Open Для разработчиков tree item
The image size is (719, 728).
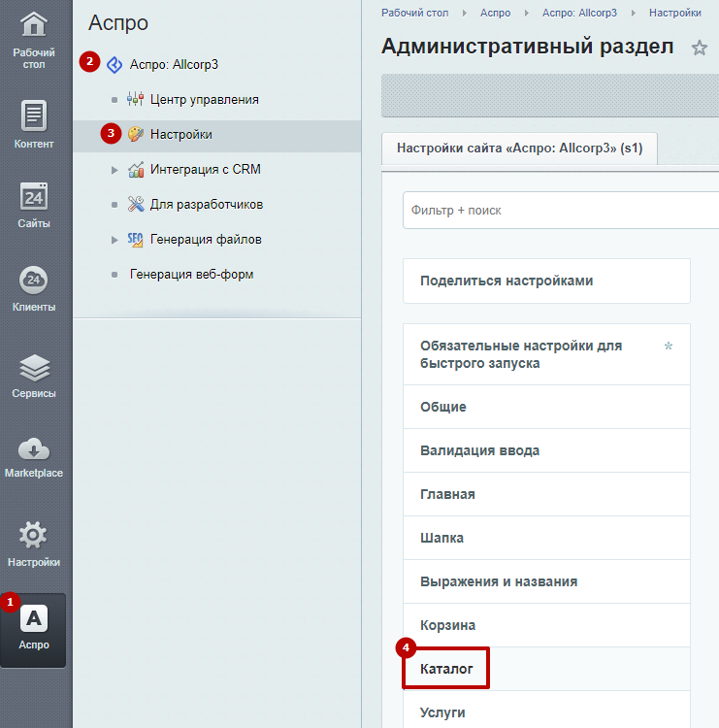click(x=207, y=204)
